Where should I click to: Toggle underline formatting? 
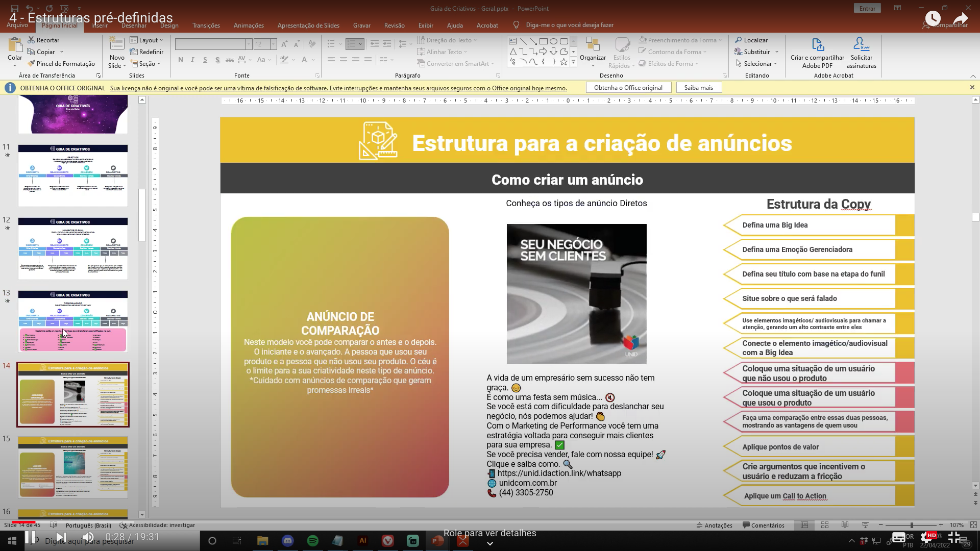tap(205, 60)
